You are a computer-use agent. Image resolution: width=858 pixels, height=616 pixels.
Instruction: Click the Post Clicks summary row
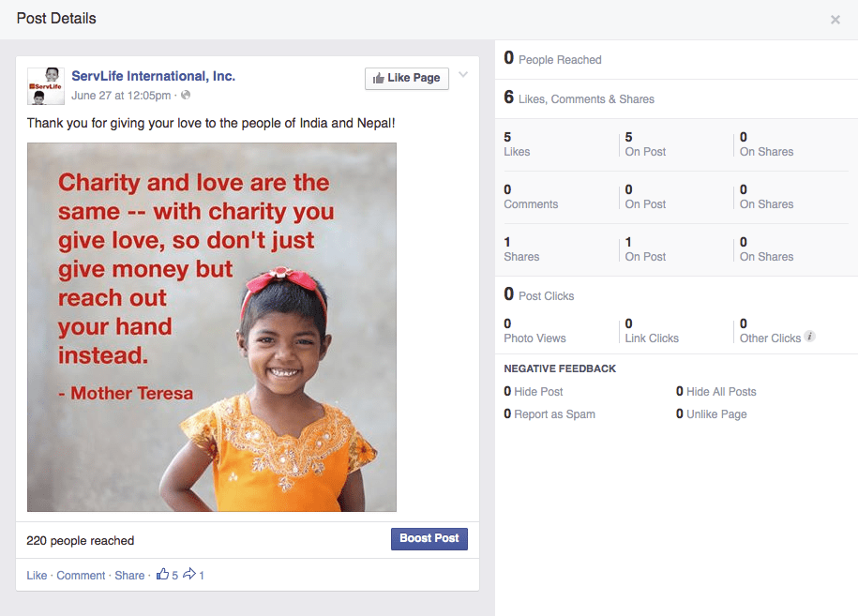click(x=676, y=295)
